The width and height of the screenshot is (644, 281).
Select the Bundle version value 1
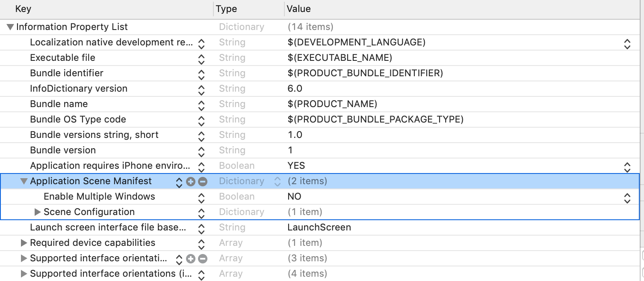pyautogui.click(x=290, y=150)
